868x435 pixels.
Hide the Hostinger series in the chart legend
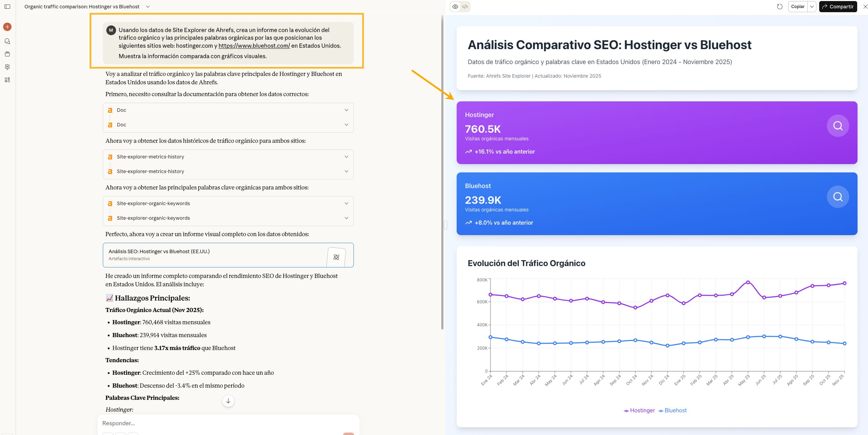tap(639, 410)
